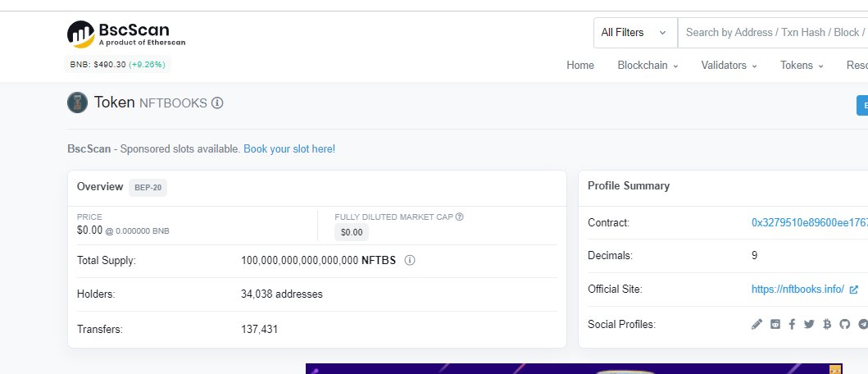Open the Bitcointalk social profile icon
The height and width of the screenshot is (374, 868).
click(827, 324)
